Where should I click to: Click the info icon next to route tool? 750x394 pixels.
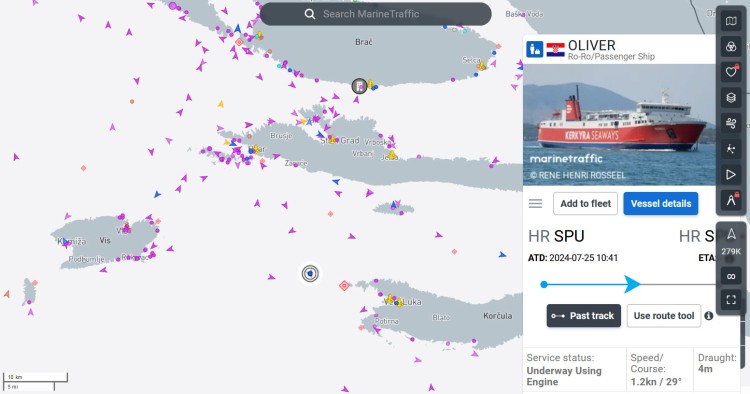[x=709, y=316]
